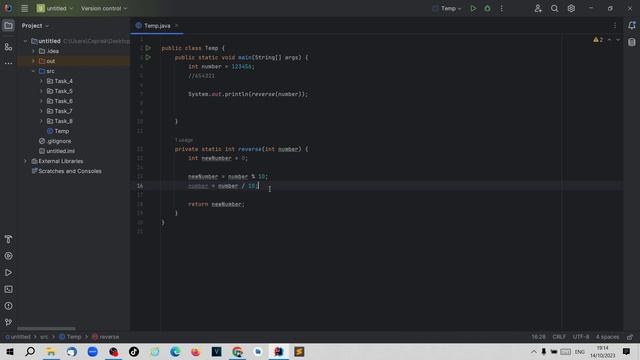Image resolution: width=640 pixels, height=360 pixels.
Task: Expand the out folder
Action: pyautogui.click(x=33, y=61)
